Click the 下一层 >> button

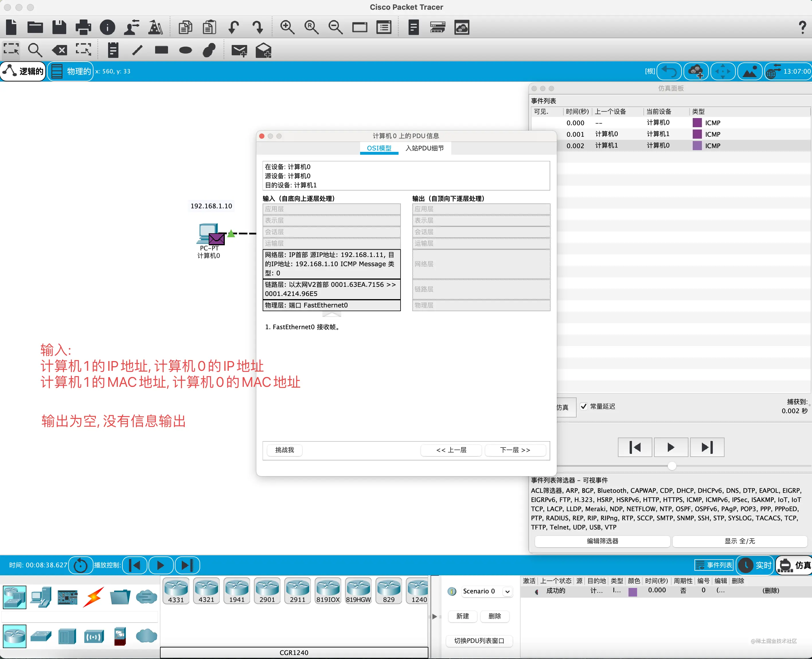click(x=515, y=450)
